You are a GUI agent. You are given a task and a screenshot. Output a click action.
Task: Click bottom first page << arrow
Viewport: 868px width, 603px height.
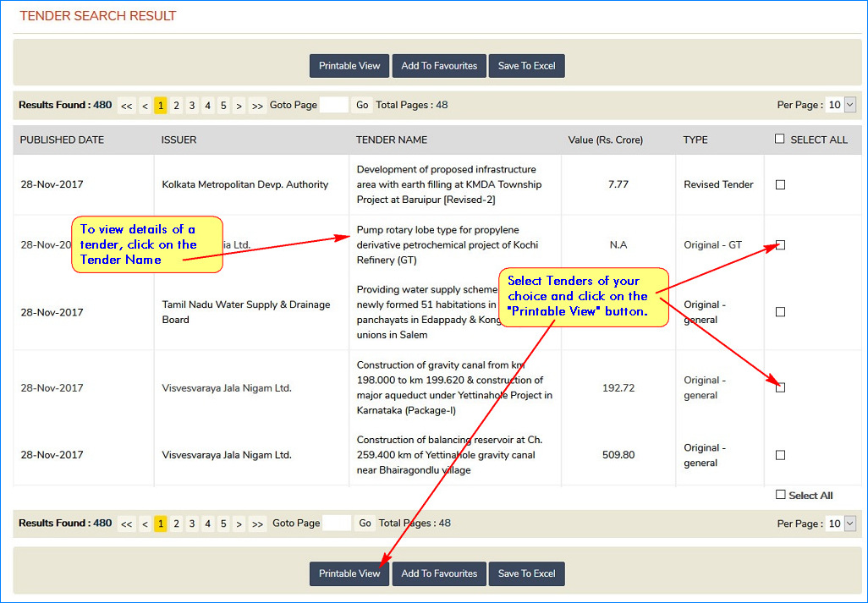(127, 524)
